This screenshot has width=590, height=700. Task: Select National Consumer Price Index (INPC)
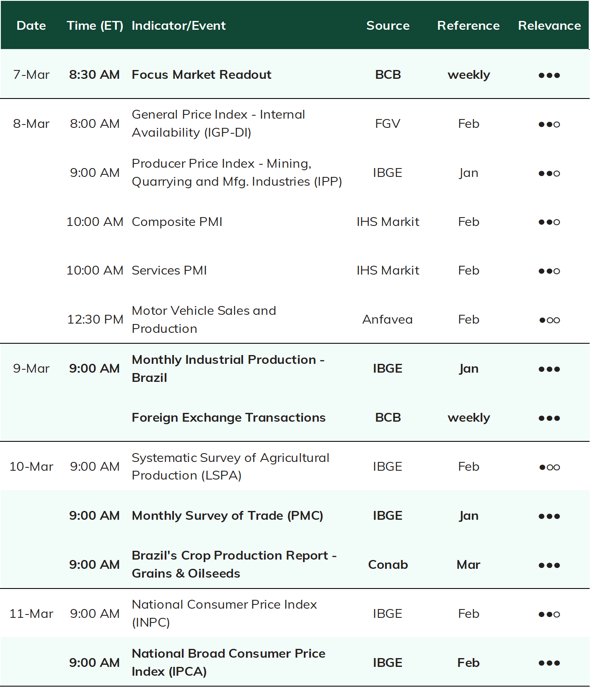(x=224, y=613)
